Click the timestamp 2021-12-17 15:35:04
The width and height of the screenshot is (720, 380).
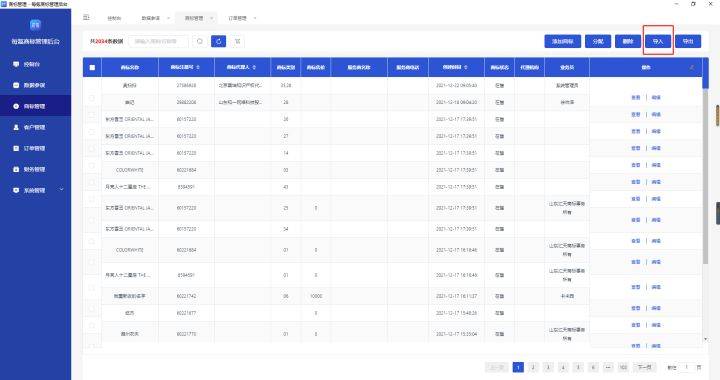point(456,334)
